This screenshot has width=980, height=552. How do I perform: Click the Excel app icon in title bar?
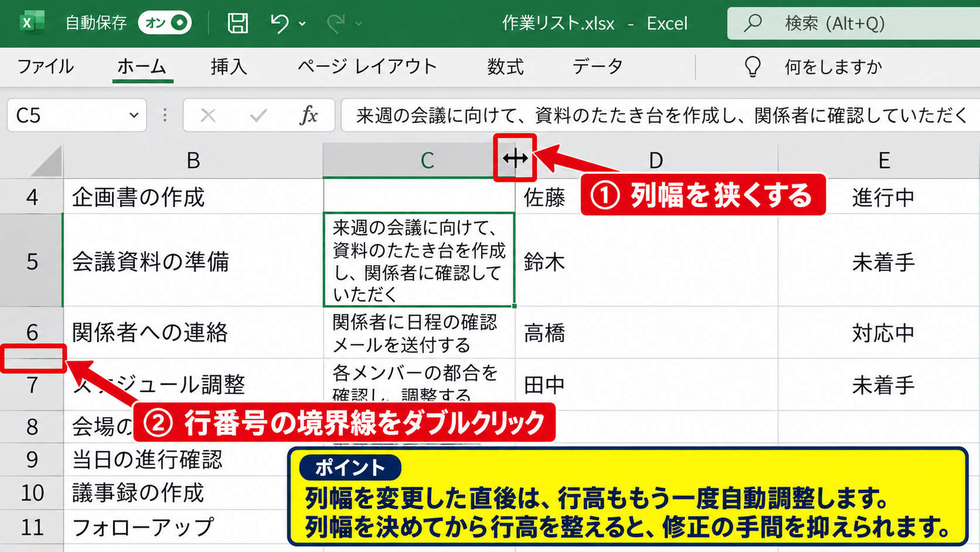coord(32,23)
